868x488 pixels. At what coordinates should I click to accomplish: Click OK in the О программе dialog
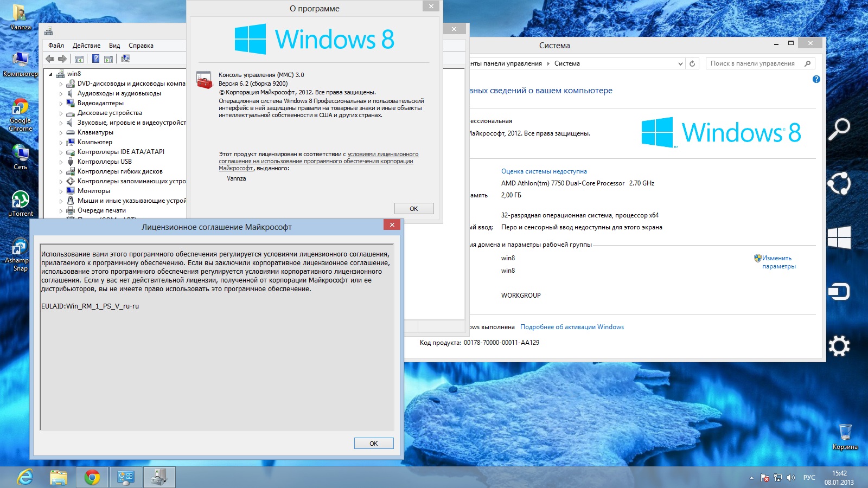414,209
